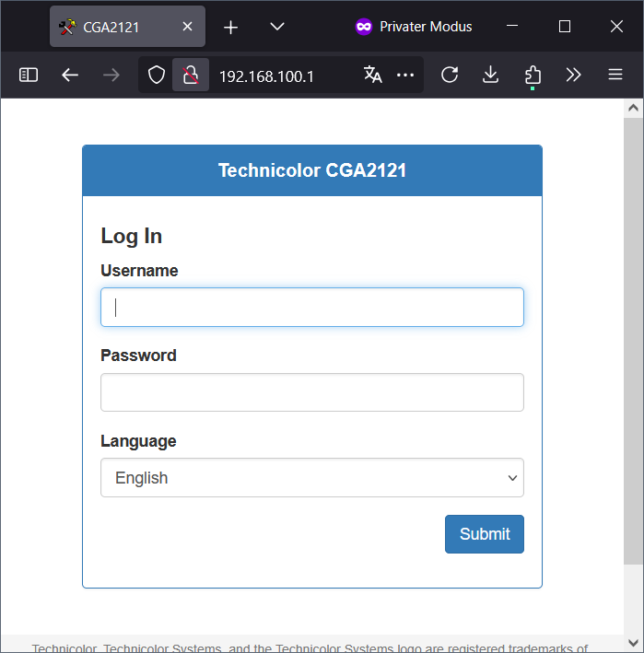Open the tracking protection shield icon
644x653 pixels.
coord(157,75)
